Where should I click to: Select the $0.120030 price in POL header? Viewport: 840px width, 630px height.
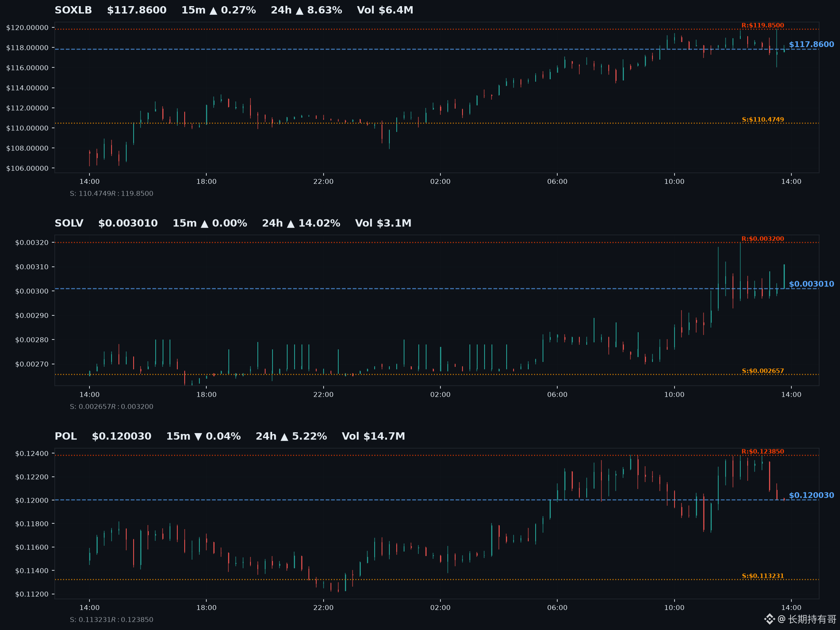click(x=122, y=436)
